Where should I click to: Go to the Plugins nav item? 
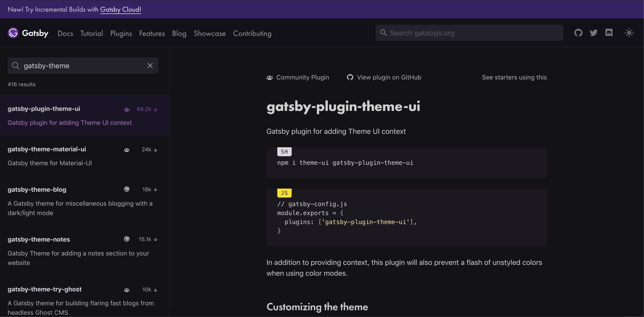121,33
